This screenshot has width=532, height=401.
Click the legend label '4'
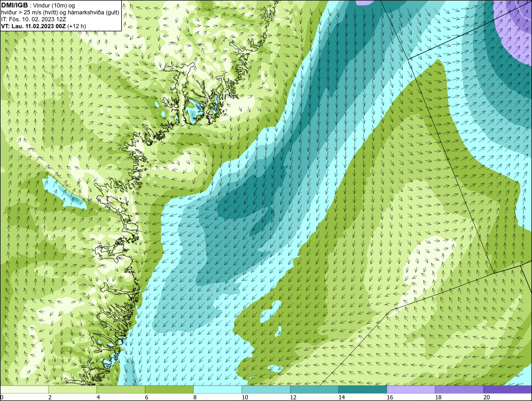pos(98,397)
